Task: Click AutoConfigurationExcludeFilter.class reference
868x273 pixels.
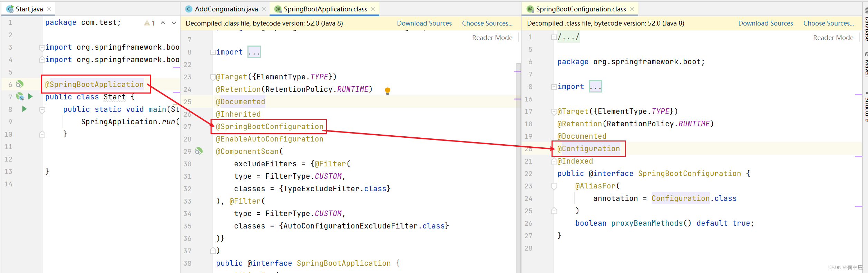Action: click(x=364, y=226)
